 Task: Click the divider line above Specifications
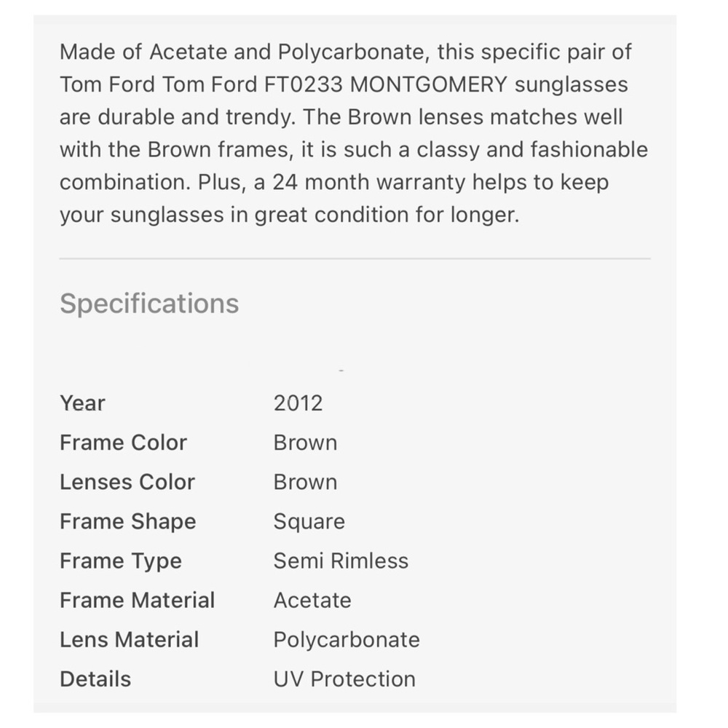click(x=355, y=258)
